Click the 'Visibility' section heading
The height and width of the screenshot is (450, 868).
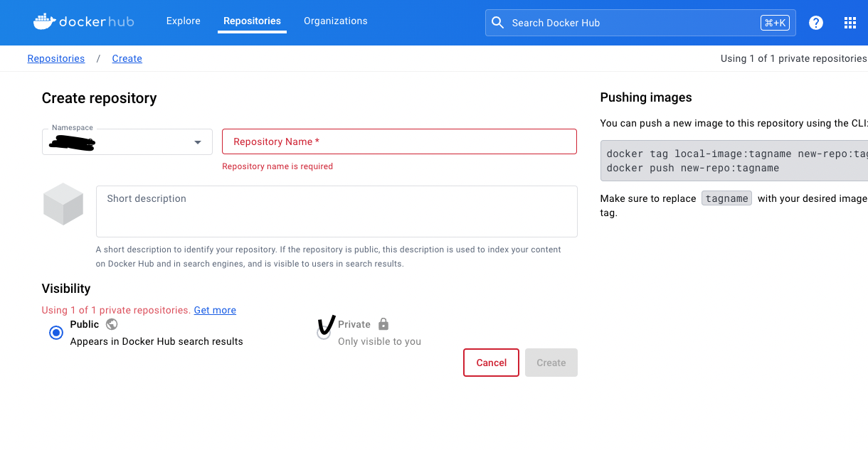[x=66, y=289]
